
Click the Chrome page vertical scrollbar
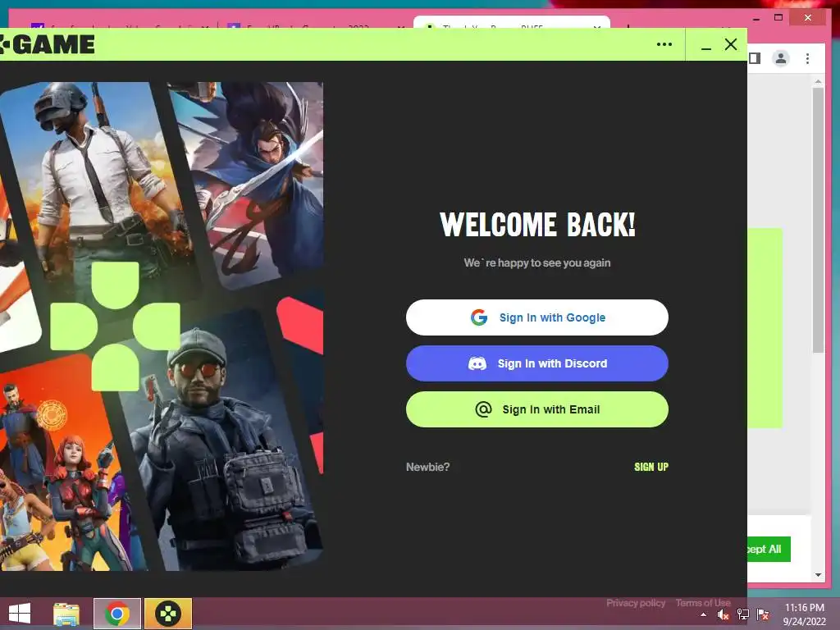tap(818, 220)
